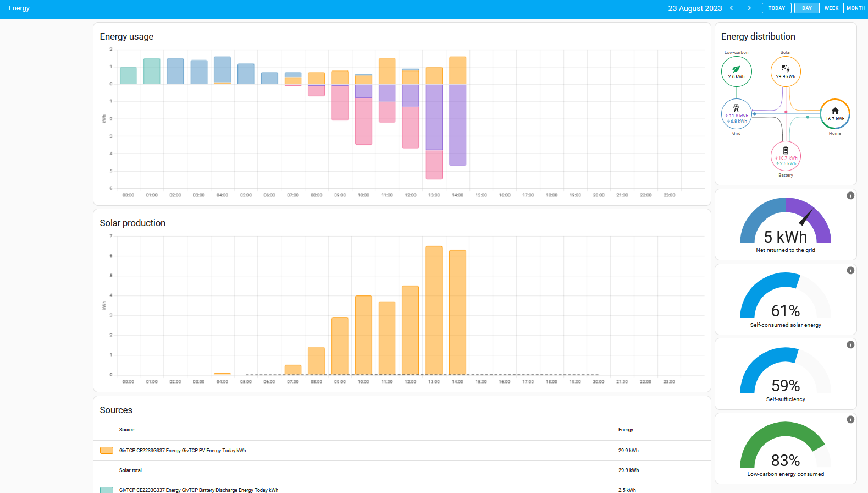This screenshot has width=868, height=493.
Task: Click the 5 kWh net grid gauge
Action: click(x=786, y=224)
